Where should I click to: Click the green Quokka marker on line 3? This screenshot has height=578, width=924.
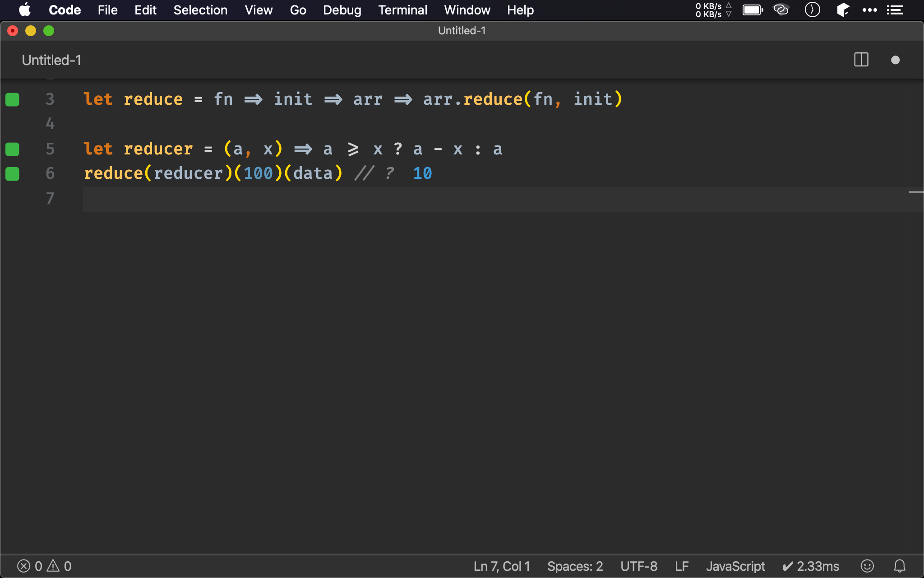point(12,99)
